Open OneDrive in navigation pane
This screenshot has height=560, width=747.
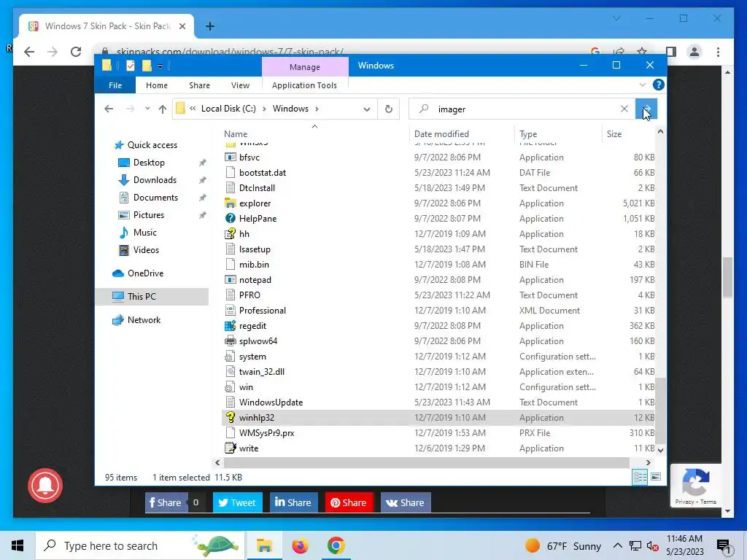coord(145,273)
